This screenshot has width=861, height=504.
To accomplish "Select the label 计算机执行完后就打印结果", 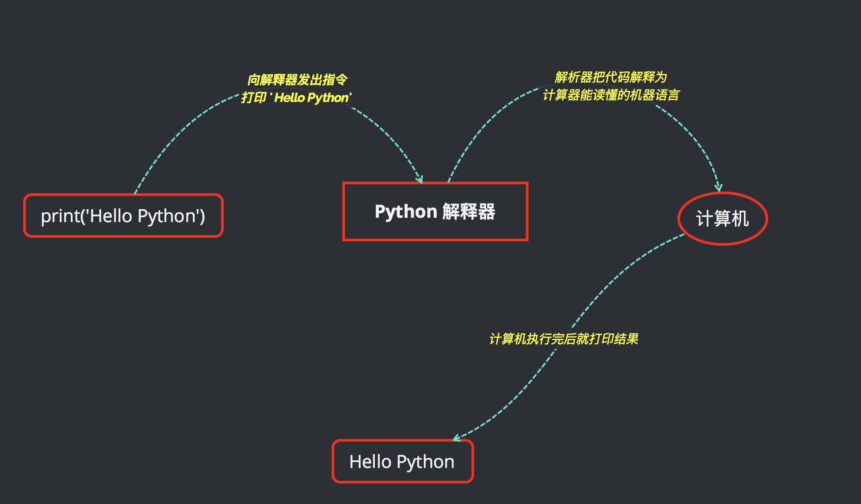I will [564, 339].
